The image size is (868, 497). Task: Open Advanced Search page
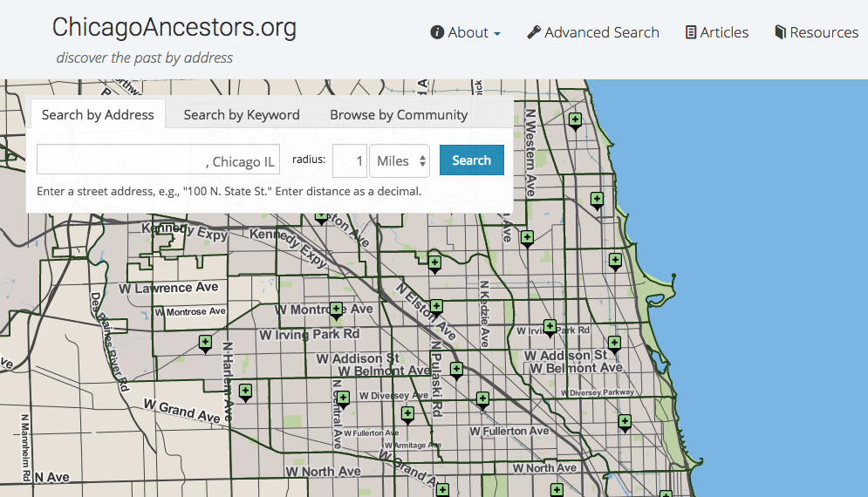click(593, 32)
